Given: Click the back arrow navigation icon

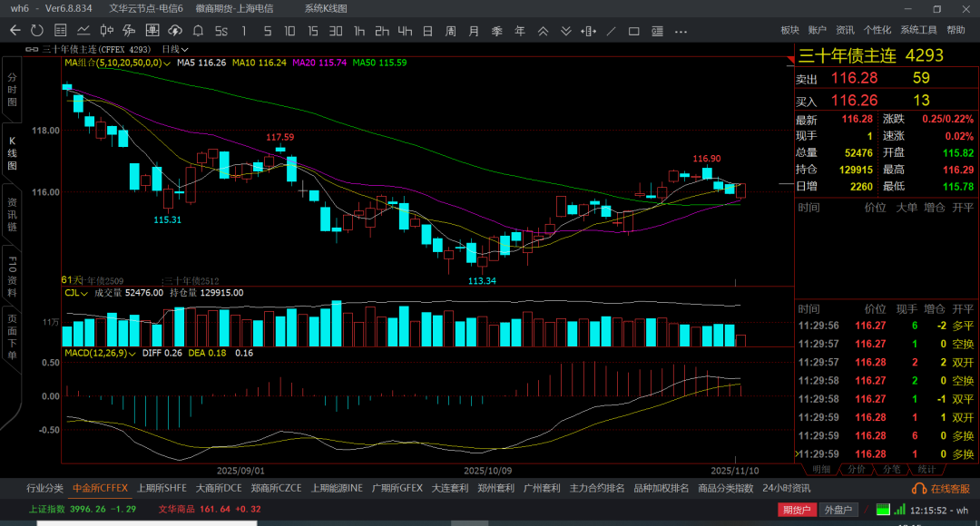Looking at the screenshot, I should point(15,30).
